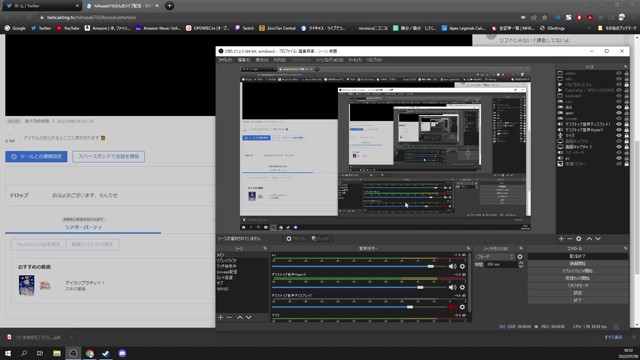Open options chevron for downloaded pdf item

point(70,338)
